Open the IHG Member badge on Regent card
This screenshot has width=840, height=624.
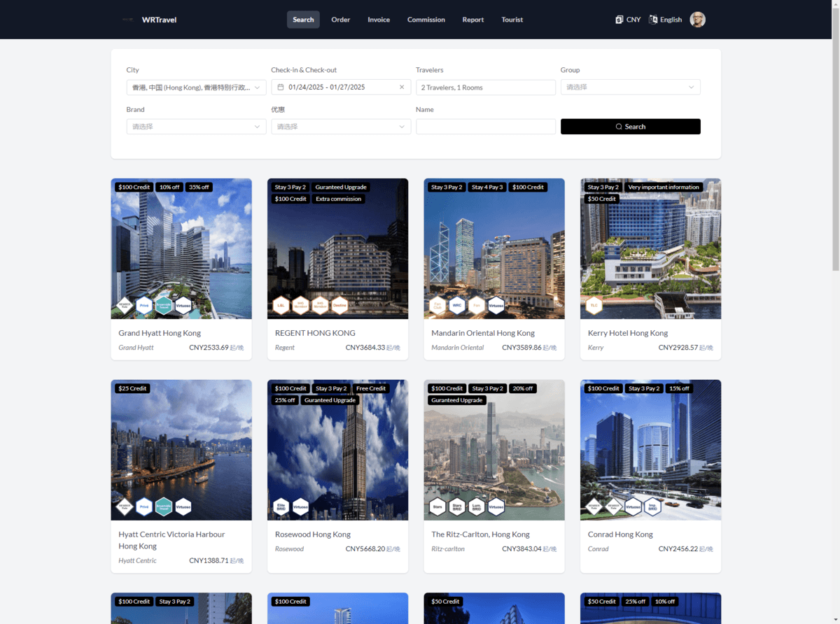coord(301,305)
